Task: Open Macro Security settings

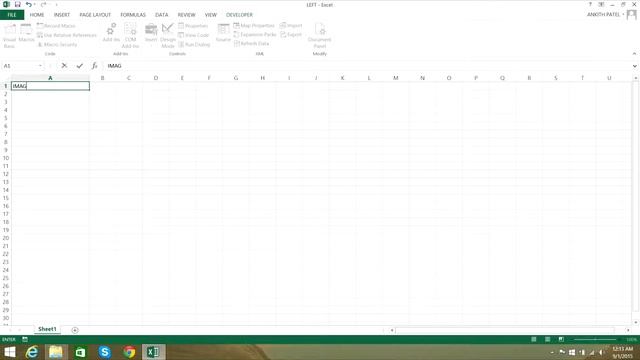Action: (x=57, y=44)
